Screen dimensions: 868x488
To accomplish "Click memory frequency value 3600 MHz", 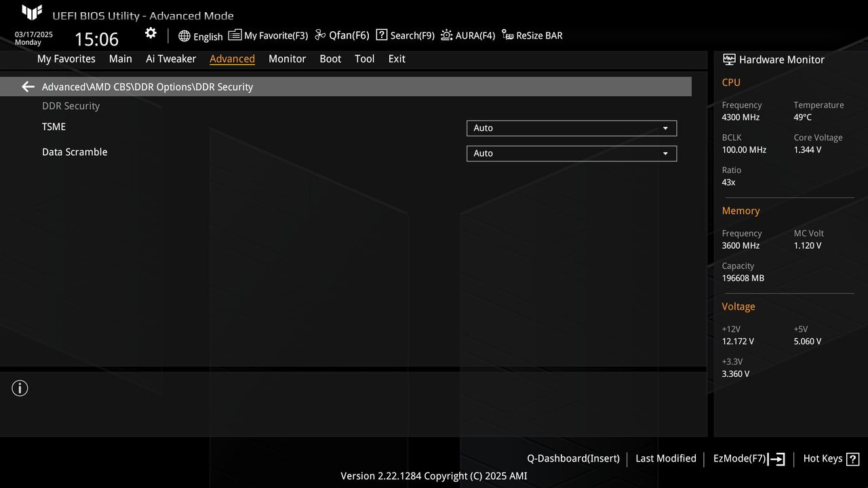I will 741,245.
